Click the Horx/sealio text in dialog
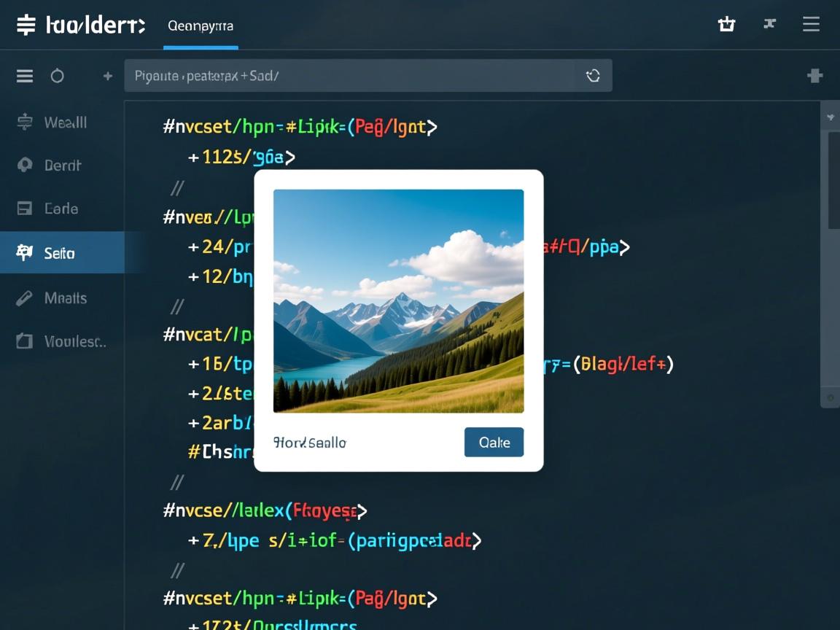 point(310,443)
